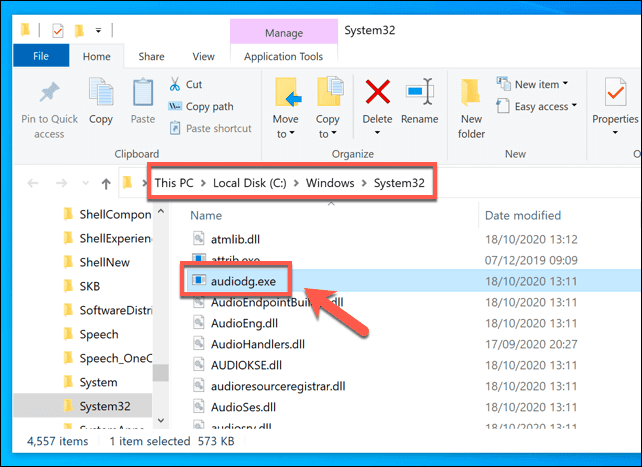Click the Easy access icon
Screen dimensions: 642x467
coord(503,106)
